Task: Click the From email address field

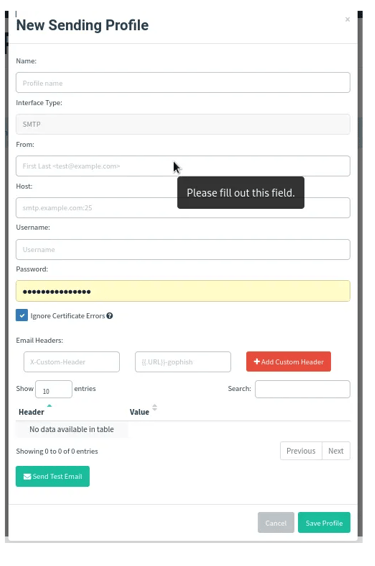Action: pos(183,166)
